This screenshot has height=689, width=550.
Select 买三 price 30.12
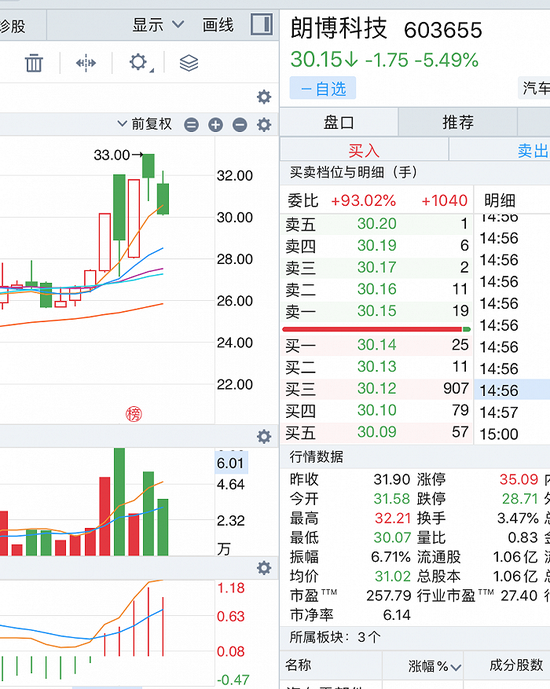(376, 388)
